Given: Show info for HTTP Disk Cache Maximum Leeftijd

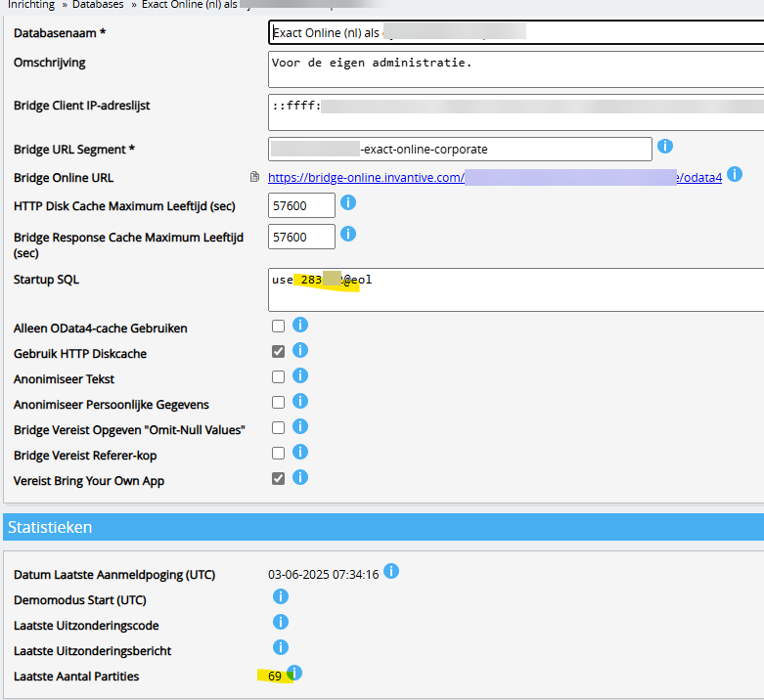Looking at the screenshot, I should tap(348, 202).
